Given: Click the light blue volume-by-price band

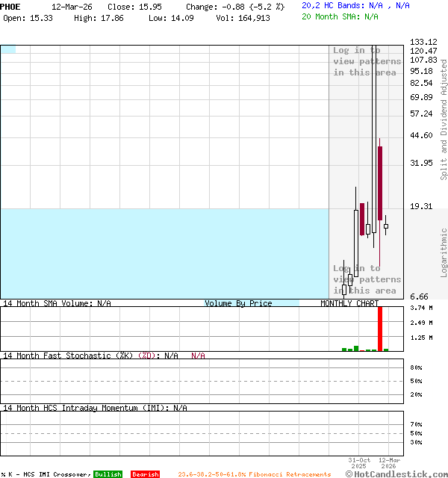Looking at the screenshot, I should [x=164, y=252].
